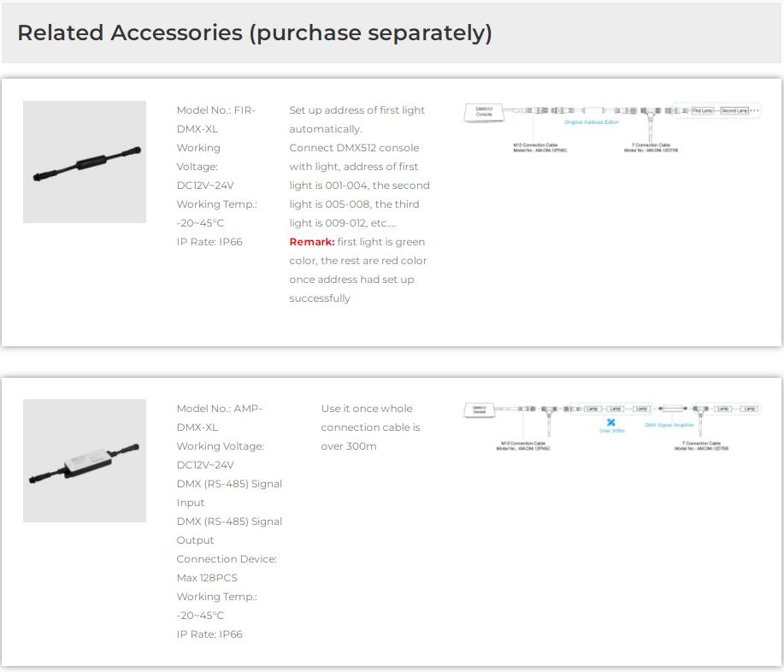Viewport: 784px width, 672px height.
Task: Click the DMX512 Console box in first diagram
Action: (x=484, y=111)
